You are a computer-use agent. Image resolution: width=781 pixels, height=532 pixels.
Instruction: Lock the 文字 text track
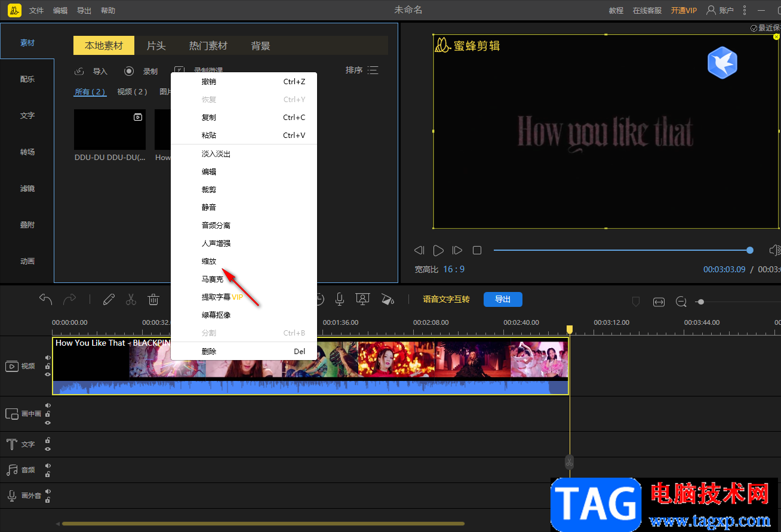point(48,441)
